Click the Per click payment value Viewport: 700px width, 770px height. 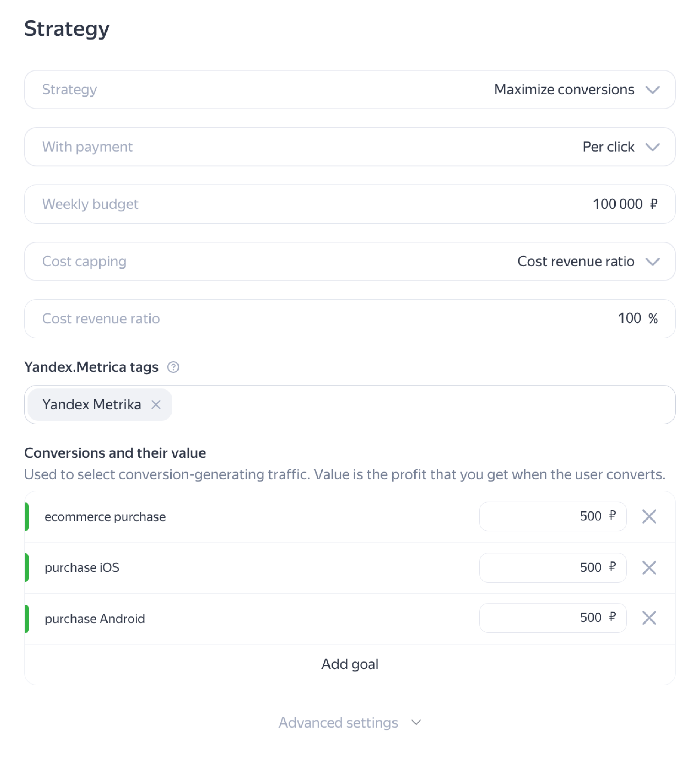point(608,147)
